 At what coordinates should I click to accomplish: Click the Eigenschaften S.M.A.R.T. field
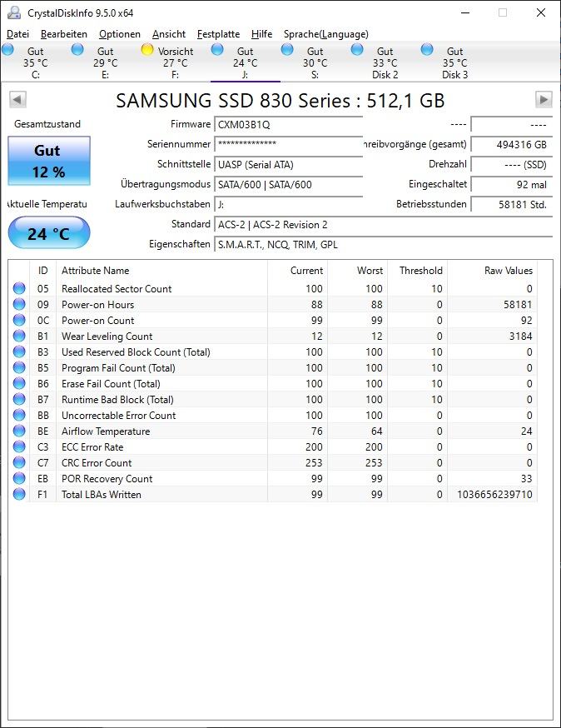(383, 245)
